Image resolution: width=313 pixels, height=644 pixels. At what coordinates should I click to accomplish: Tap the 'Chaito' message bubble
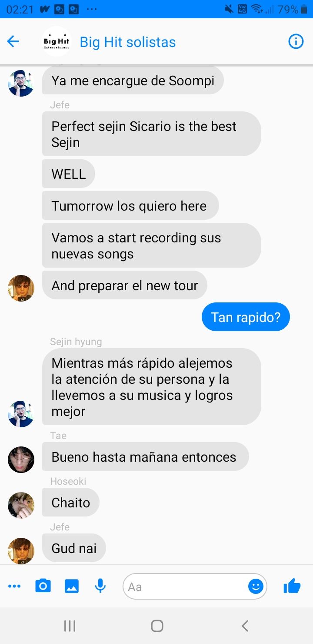point(71,502)
